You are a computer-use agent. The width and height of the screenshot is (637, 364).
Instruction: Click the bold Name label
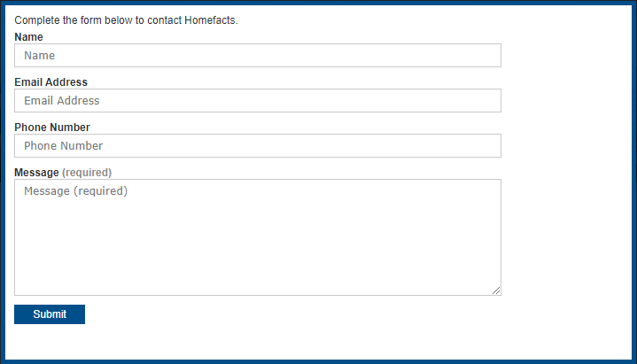(28, 37)
